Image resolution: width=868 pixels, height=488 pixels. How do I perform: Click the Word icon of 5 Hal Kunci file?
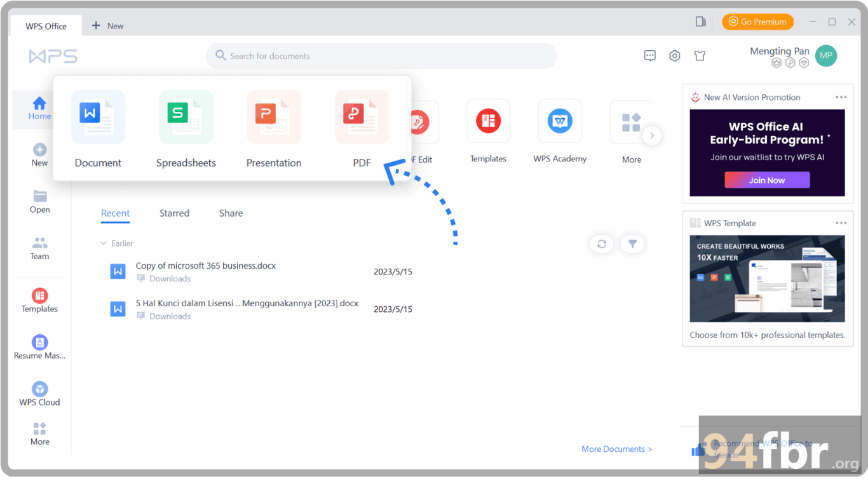pyautogui.click(x=118, y=309)
